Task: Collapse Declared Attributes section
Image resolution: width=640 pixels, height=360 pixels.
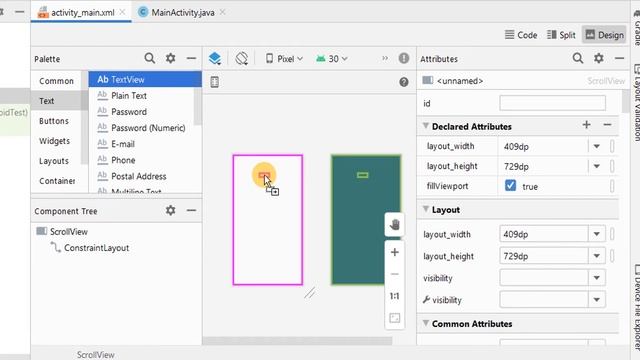Action: 426,126
